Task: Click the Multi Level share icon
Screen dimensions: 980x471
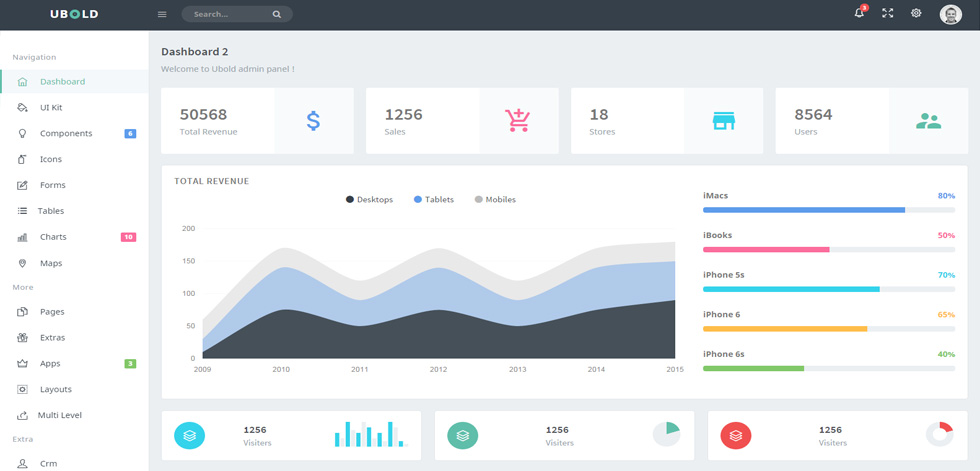Action: coord(22,415)
